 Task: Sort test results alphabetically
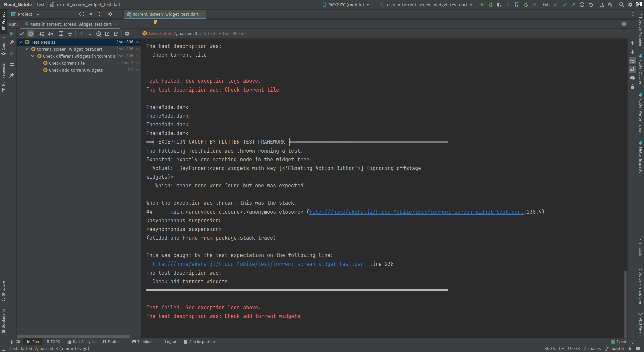click(42, 34)
